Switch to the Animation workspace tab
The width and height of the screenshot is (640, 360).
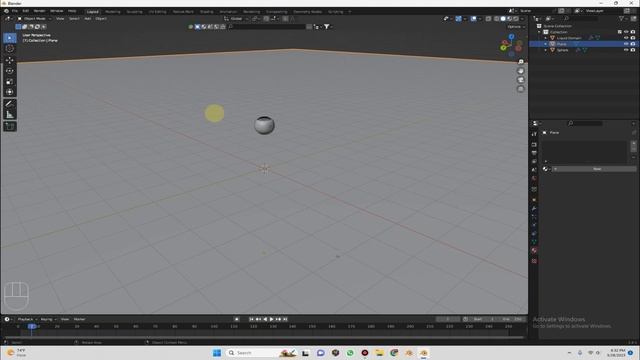point(228,12)
